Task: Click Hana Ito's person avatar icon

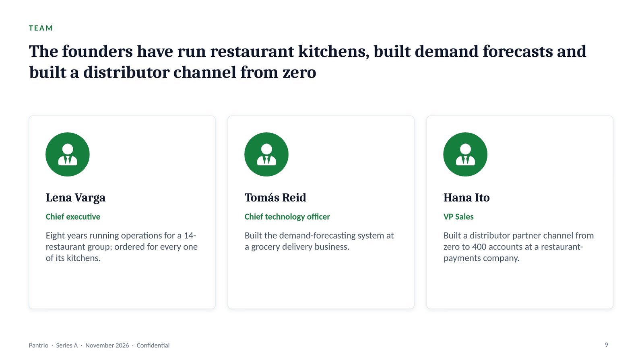Action: (465, 154)
